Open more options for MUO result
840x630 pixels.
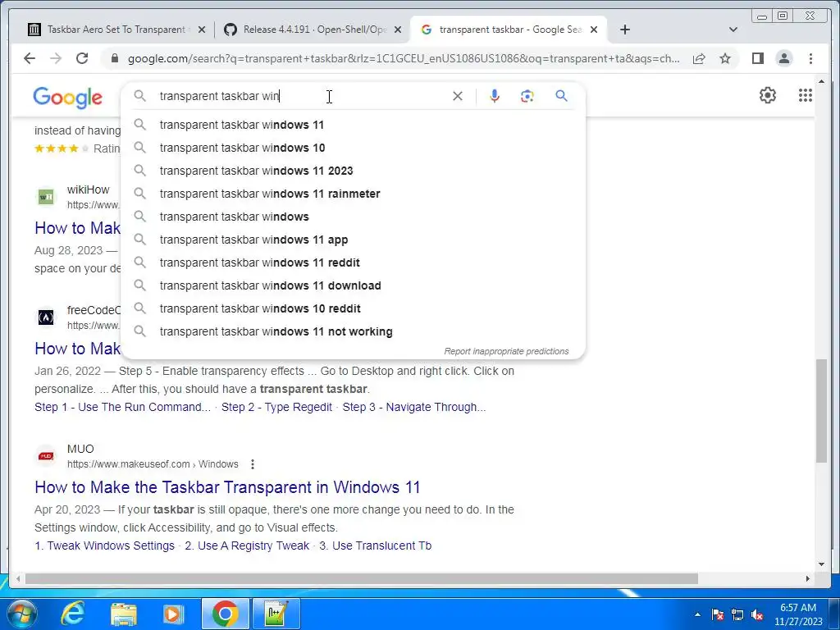click(253, 464)
